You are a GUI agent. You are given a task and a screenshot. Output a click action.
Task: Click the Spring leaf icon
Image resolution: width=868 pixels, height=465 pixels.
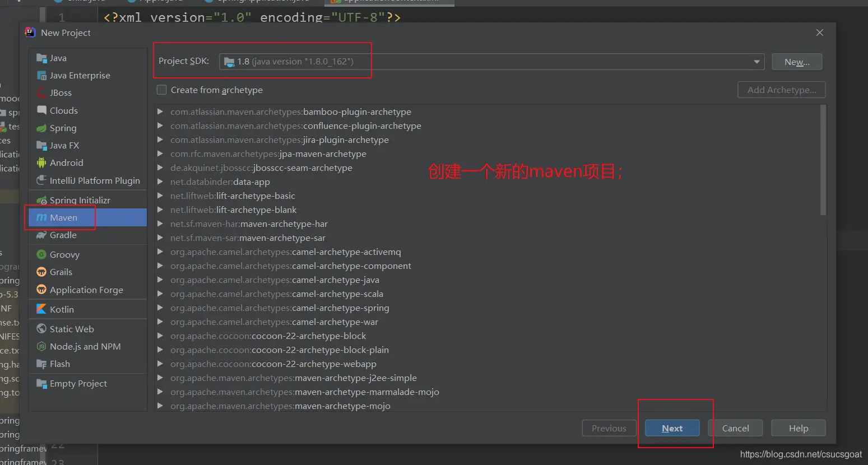[x=41, y=128]
